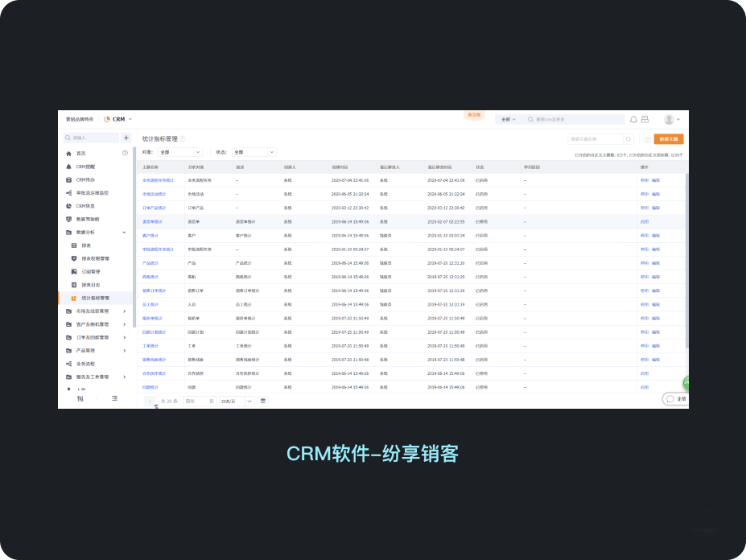Open the 状态 filter dropdown
The height and width of the screenshot is (560, 746).
click(254, 152)
